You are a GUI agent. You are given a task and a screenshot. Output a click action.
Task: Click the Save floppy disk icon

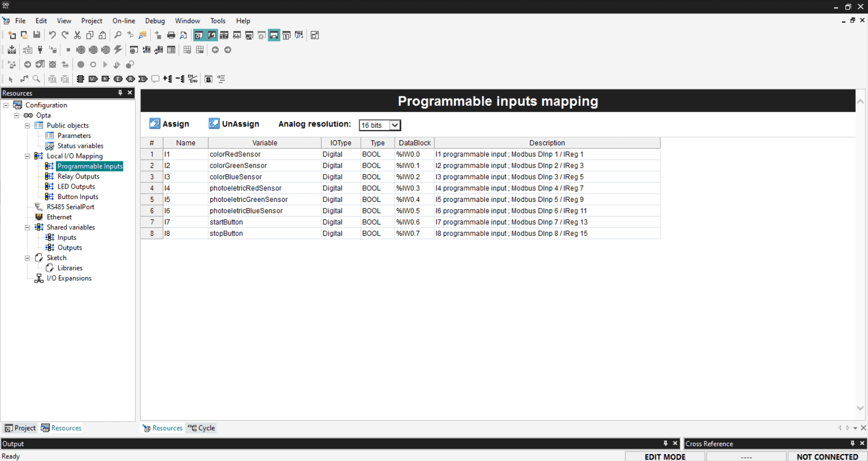(37, 35)
